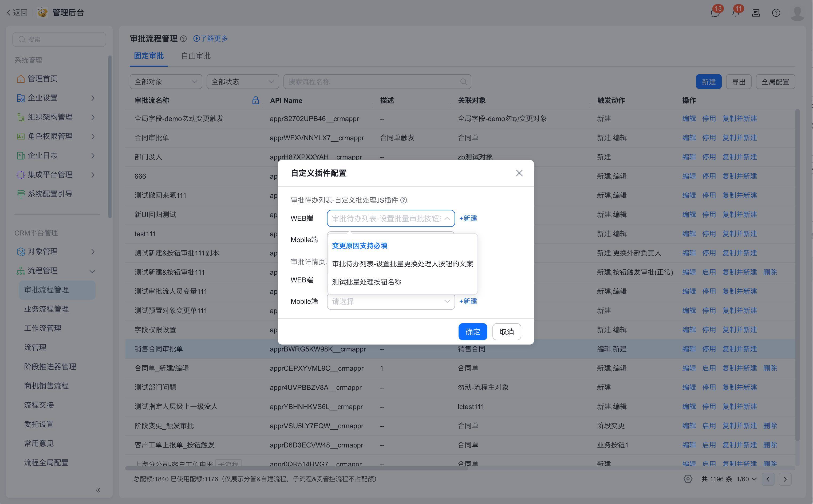Go to next page with right arrow
813x504 pixels.
(785, 479)
